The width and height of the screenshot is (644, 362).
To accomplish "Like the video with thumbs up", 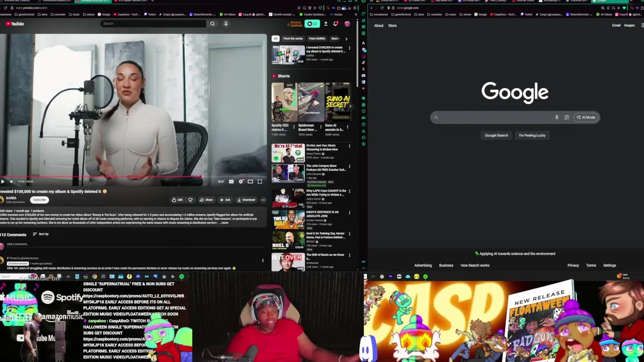I will coord(177,200).
